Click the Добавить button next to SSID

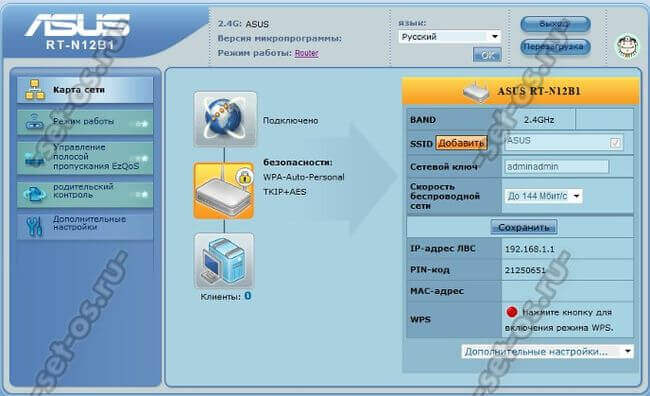pyautogui.click(x=461, y=143)
